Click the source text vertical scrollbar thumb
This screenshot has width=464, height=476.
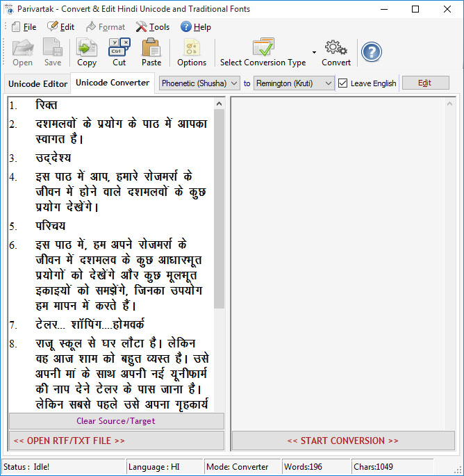pos(219,209)
